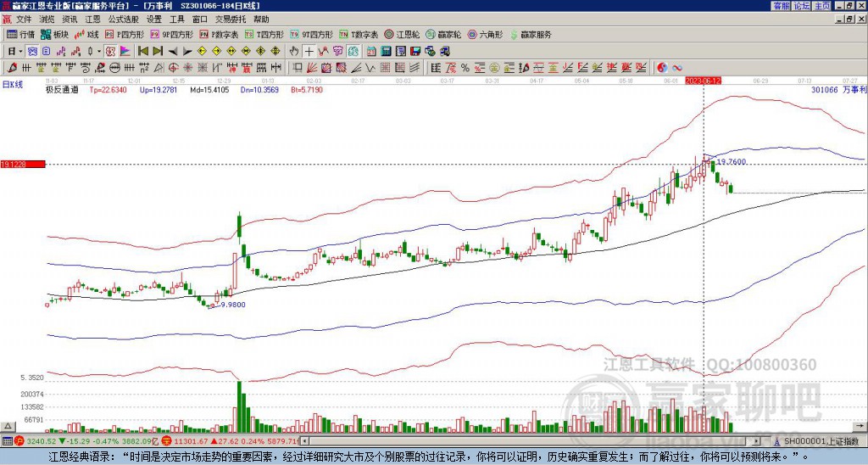The image size is (868, 465).
Task: Click the 301066 万事利 stock label
Action: tap(838, 90)
